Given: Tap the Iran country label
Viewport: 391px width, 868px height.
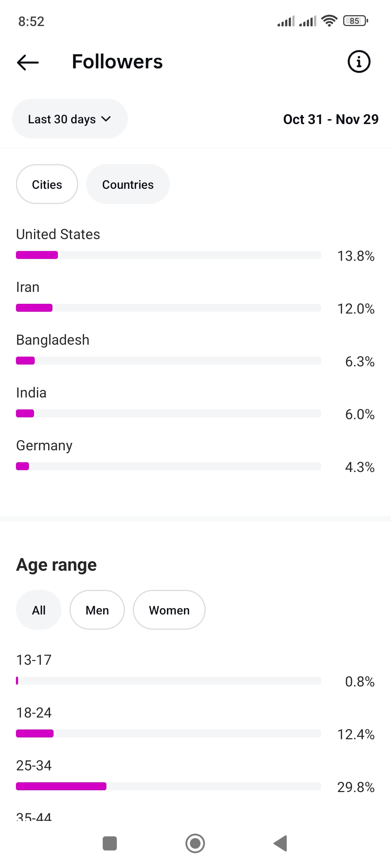Looking at the screenshot, I should pyautogui.click(x=28, y=287).
